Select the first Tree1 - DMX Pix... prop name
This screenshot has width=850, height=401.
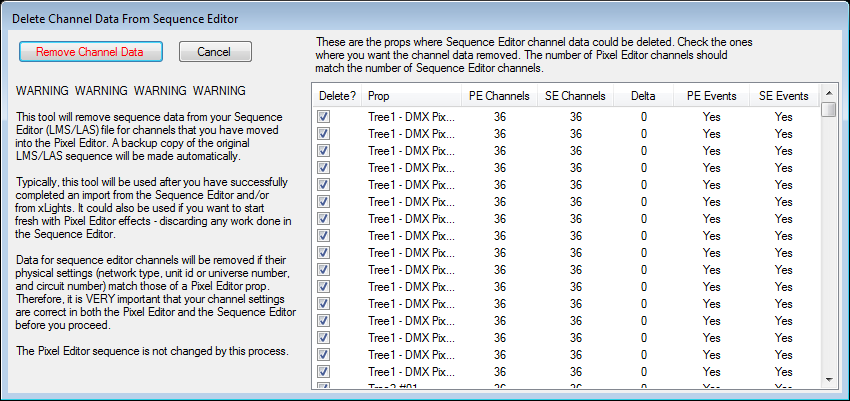click(411, 117)
